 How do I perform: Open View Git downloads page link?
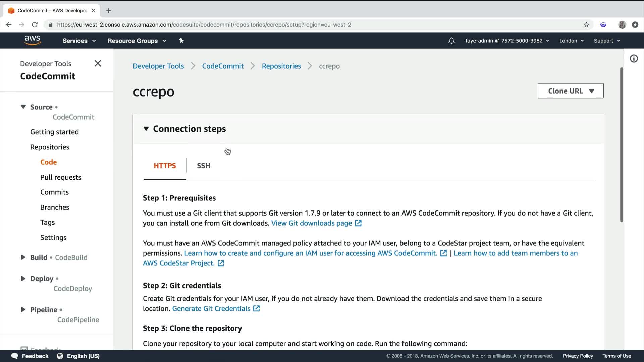pos(312,223)
